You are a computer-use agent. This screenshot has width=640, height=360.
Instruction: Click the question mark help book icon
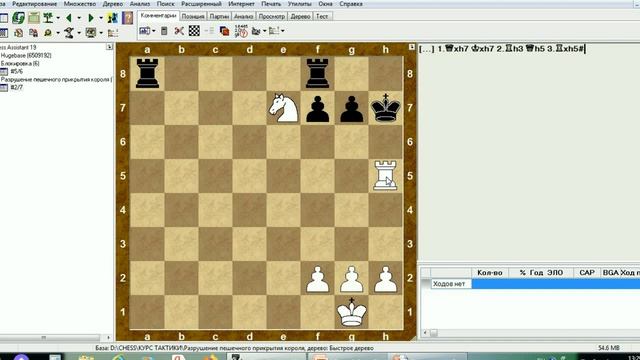coord(127,18)
